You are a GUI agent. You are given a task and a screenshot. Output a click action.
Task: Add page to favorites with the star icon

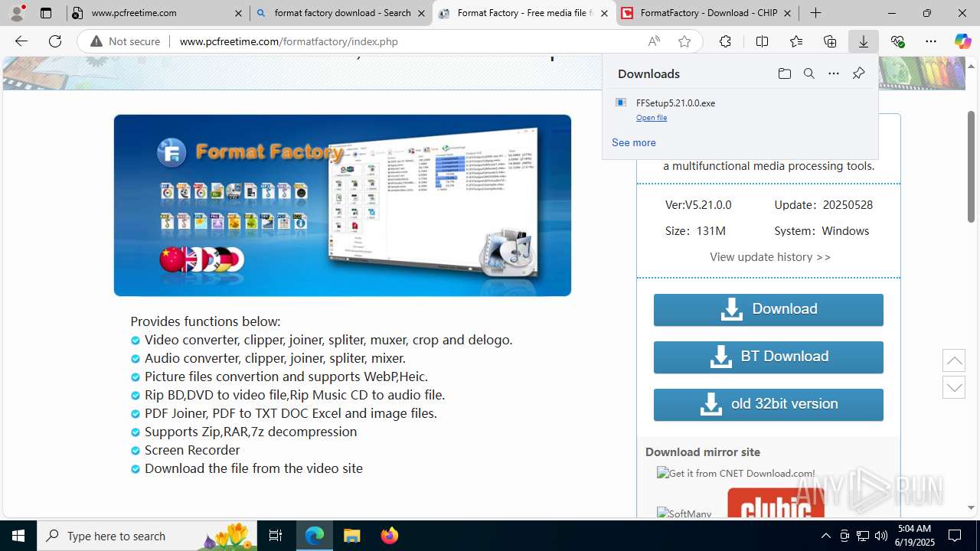coord(684,41)
